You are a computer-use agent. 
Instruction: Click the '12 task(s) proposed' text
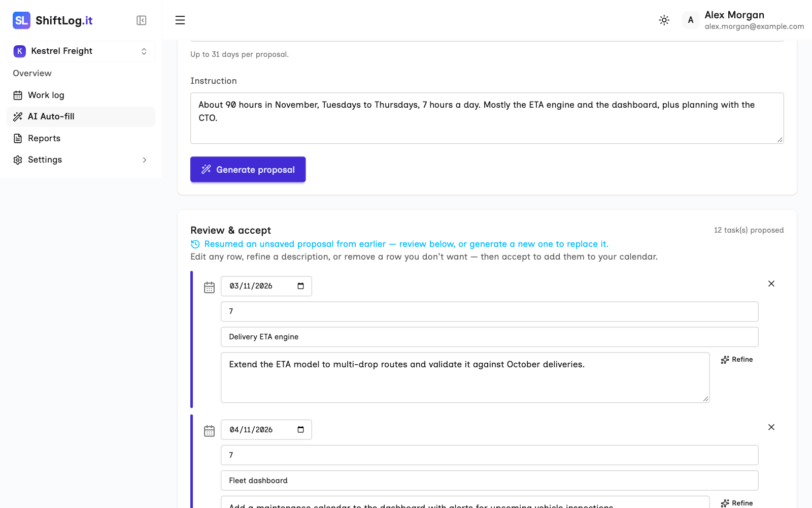coord(749,230)
